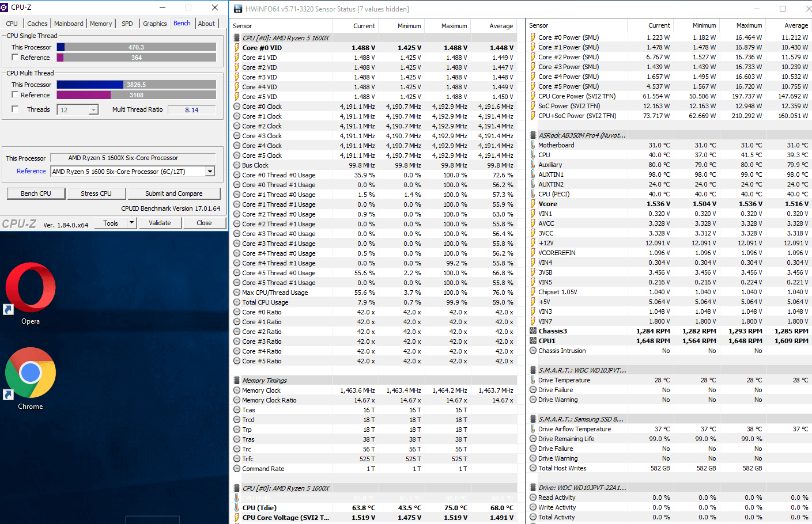Click the icon beside CPU Core Power (SVI2 TFN)
Screen dimensions: 812x524
click(x=533, y=96)
